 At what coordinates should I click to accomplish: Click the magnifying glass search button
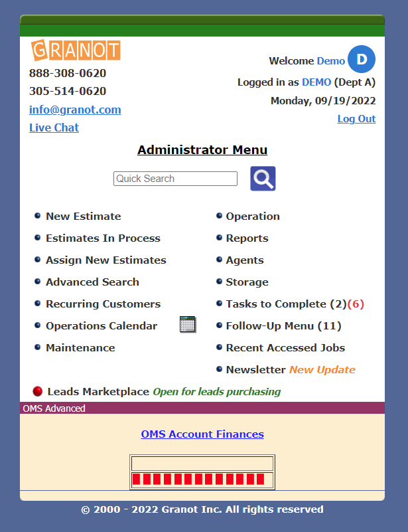(x=263, y=179)
